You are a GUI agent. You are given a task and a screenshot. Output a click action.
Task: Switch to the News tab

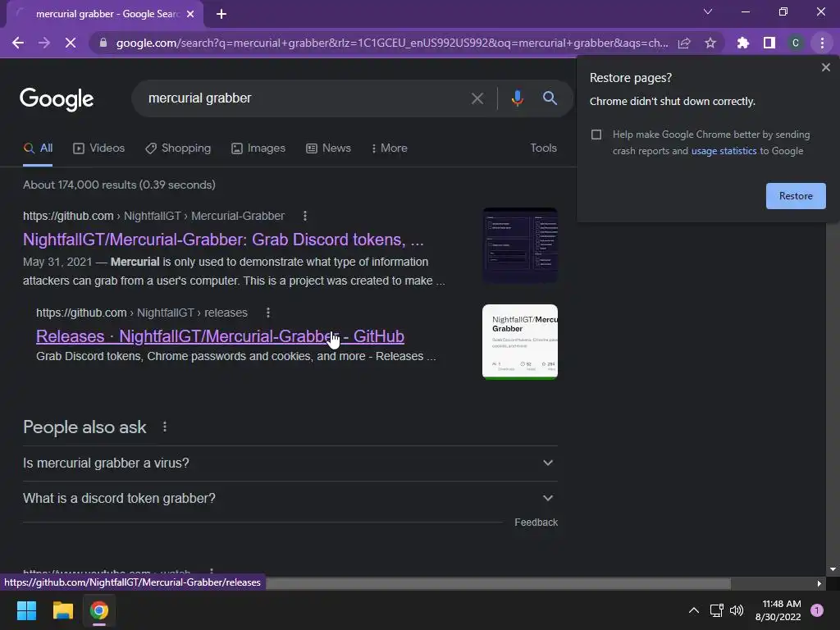point(328,148)
